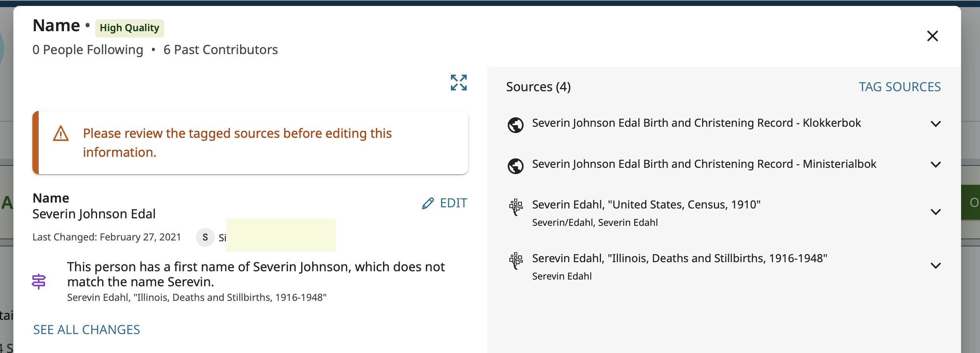Screen dimensions: 980x353
Task: Click the contributor avatar circle labeled S
Action: click(205, 237)
